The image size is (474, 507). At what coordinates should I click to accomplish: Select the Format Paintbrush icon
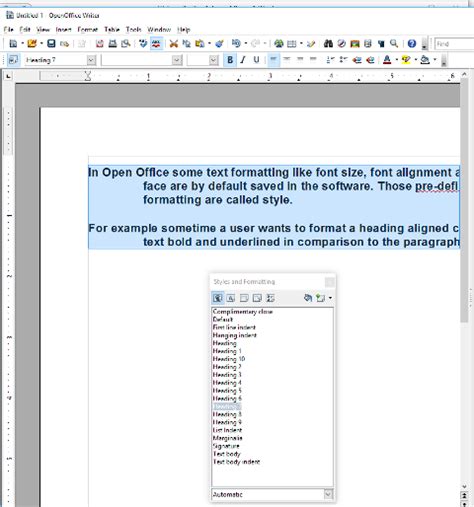[x=219, y=43]
